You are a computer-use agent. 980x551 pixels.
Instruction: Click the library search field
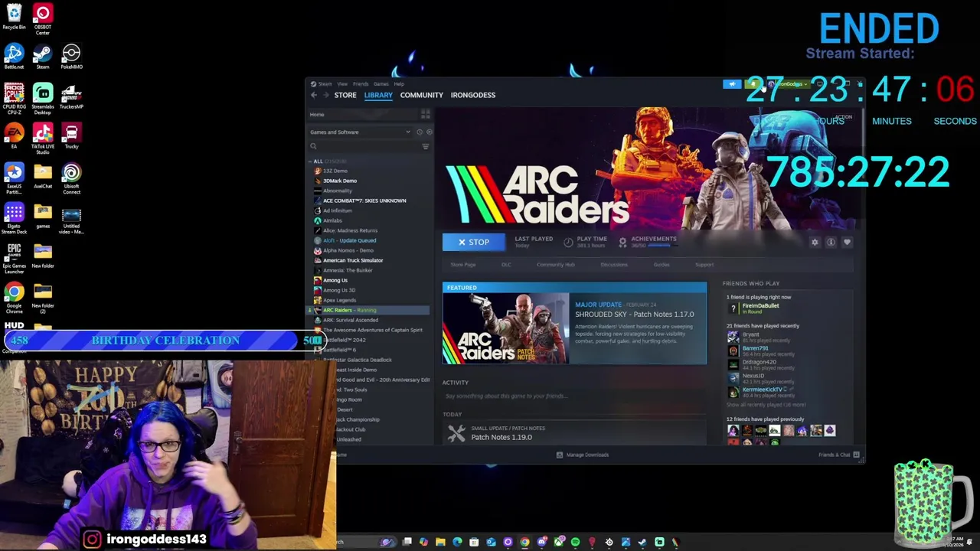click(x=364, y=146)
